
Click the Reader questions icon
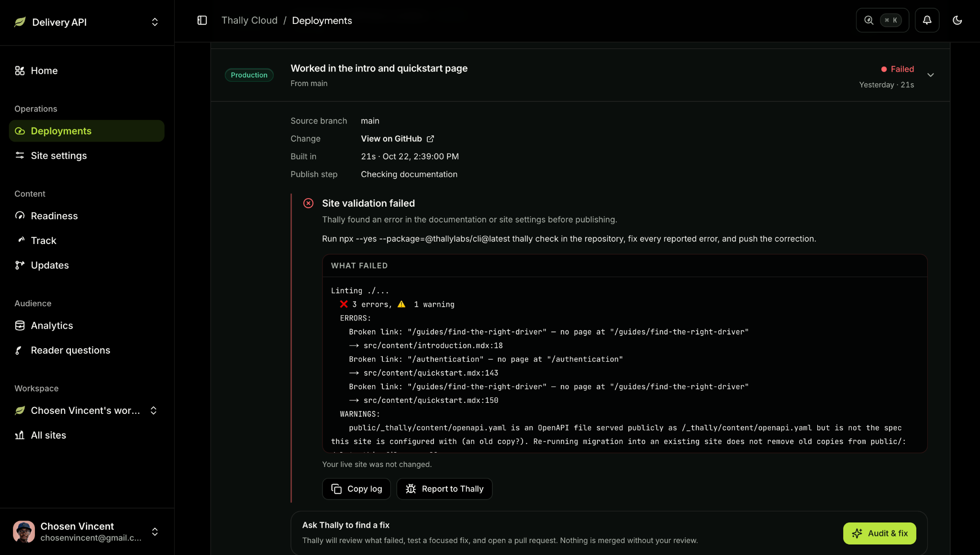tap(19, 350)
